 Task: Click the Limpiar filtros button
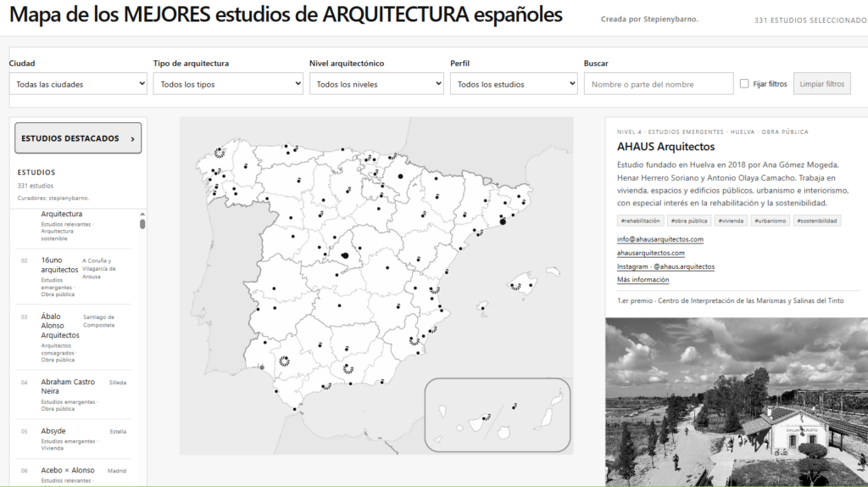click(821, 84)
